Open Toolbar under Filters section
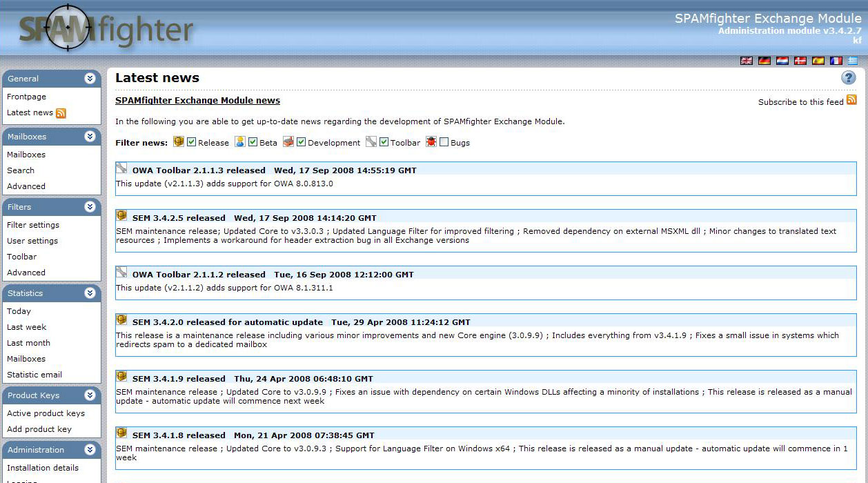 click(x=22, y=257)
